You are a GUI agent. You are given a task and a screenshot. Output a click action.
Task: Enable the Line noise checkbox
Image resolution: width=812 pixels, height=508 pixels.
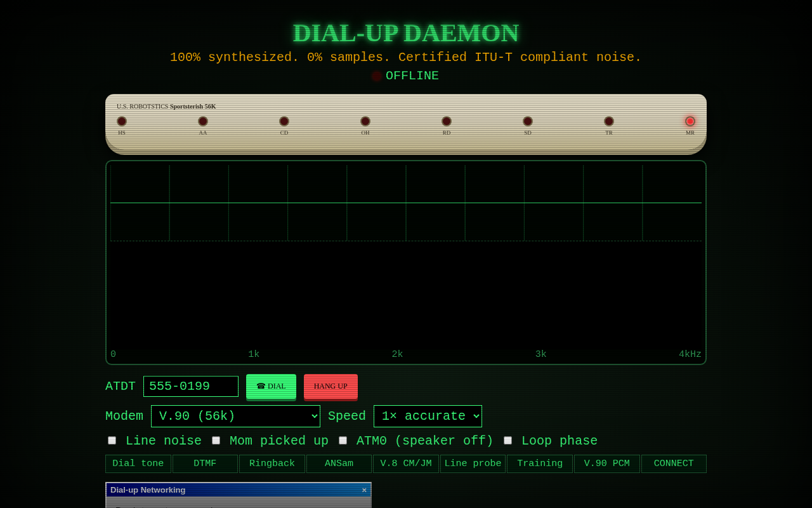112,441
